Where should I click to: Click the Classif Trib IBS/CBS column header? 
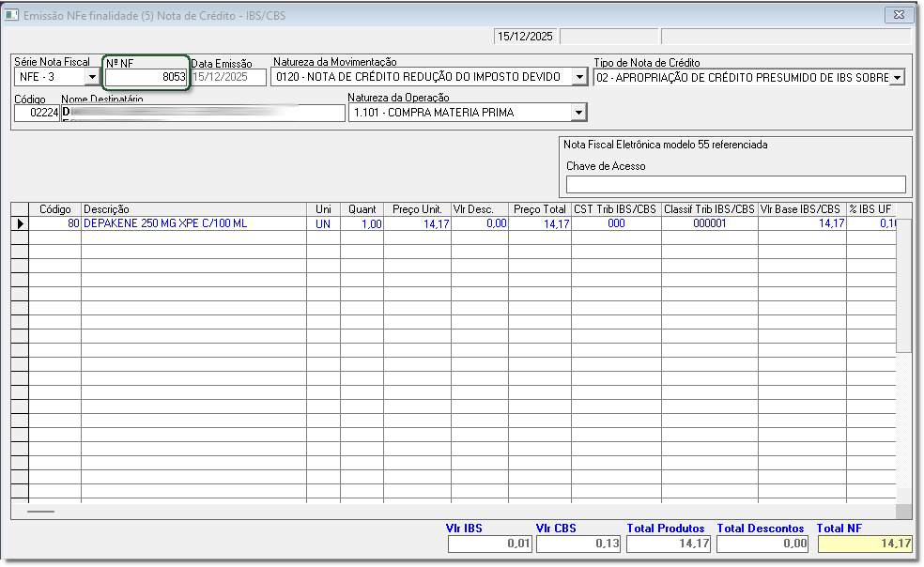[x=710, y=209]
